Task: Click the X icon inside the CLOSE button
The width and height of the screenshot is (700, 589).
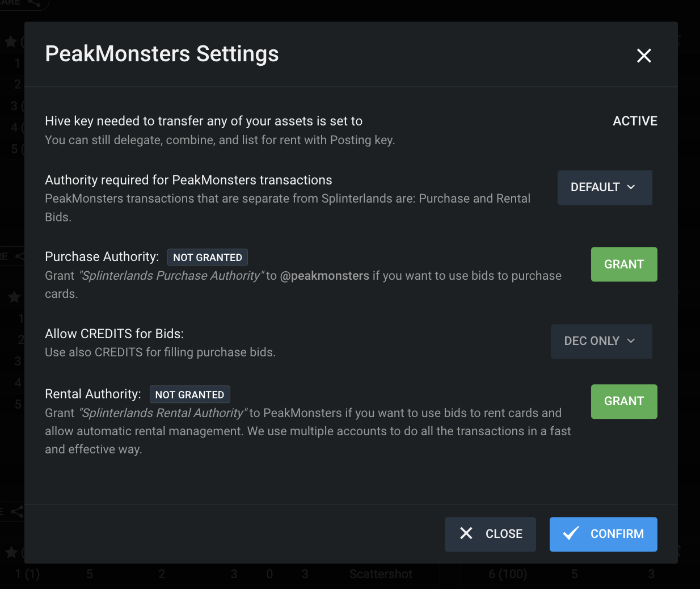Action: click(x=466, y=533)
